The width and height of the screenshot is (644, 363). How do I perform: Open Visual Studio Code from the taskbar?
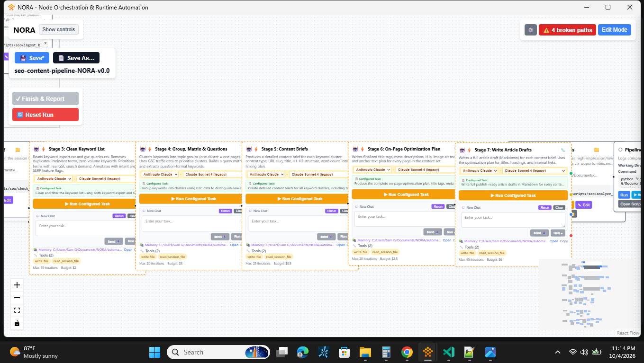click(x=449, y=352)
